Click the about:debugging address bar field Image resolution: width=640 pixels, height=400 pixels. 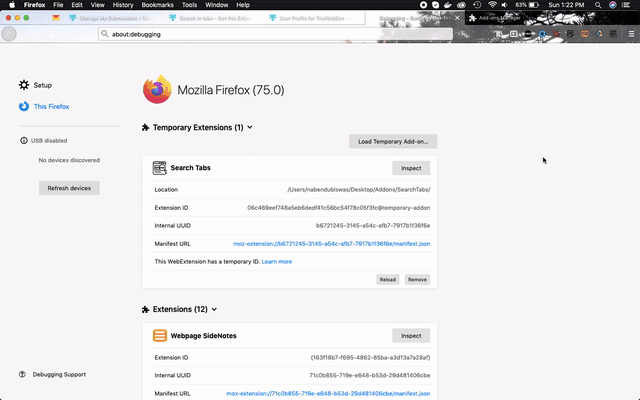pyautogui.click(x=276, y=34)
